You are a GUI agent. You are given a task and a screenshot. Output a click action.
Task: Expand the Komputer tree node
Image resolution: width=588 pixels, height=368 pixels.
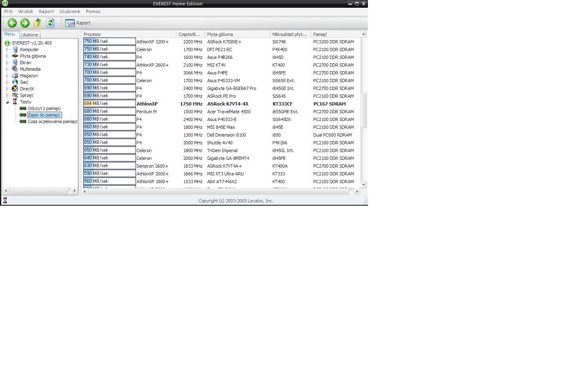[7, 49]
